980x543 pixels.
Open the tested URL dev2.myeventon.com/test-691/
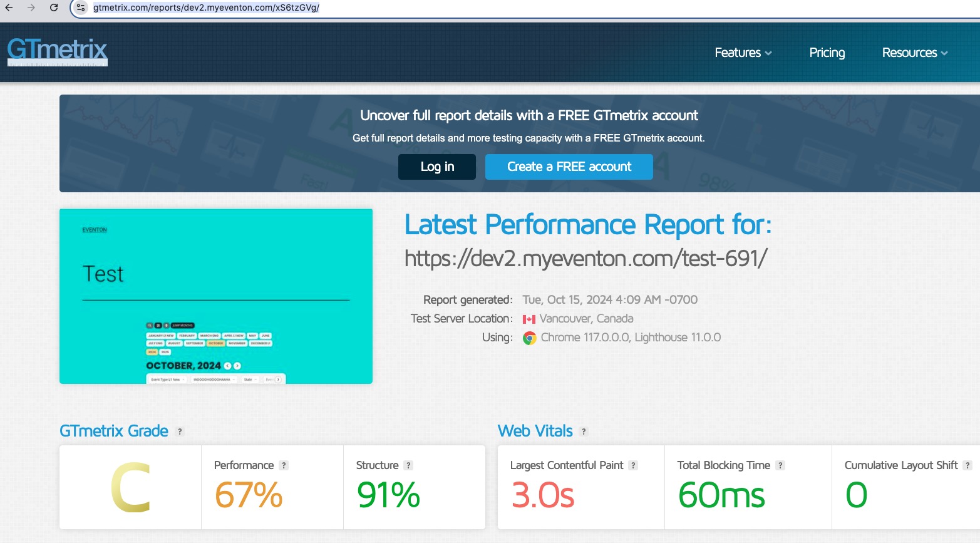585,258
